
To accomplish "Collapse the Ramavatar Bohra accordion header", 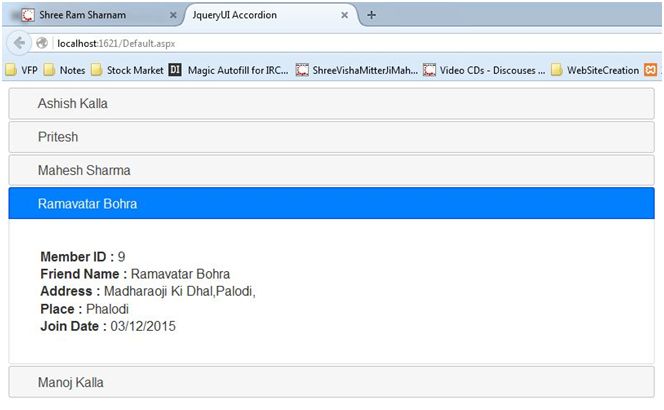I will 332,204.
